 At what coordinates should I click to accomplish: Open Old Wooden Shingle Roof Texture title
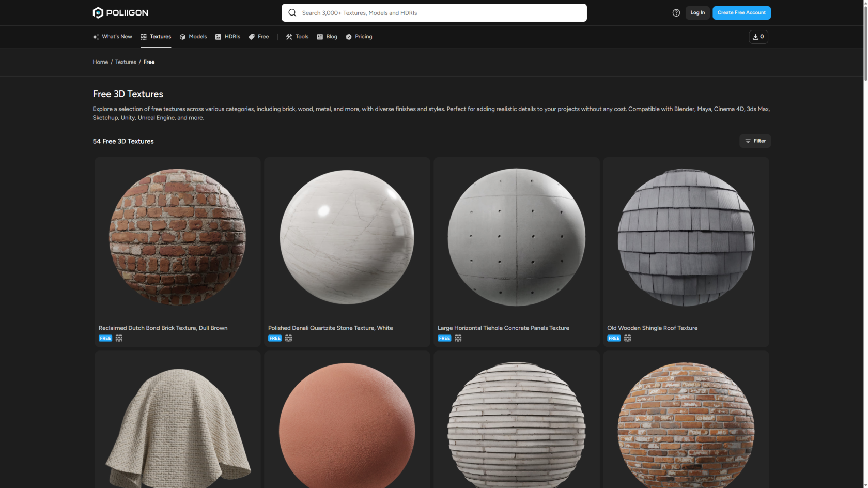pos(652,328)
